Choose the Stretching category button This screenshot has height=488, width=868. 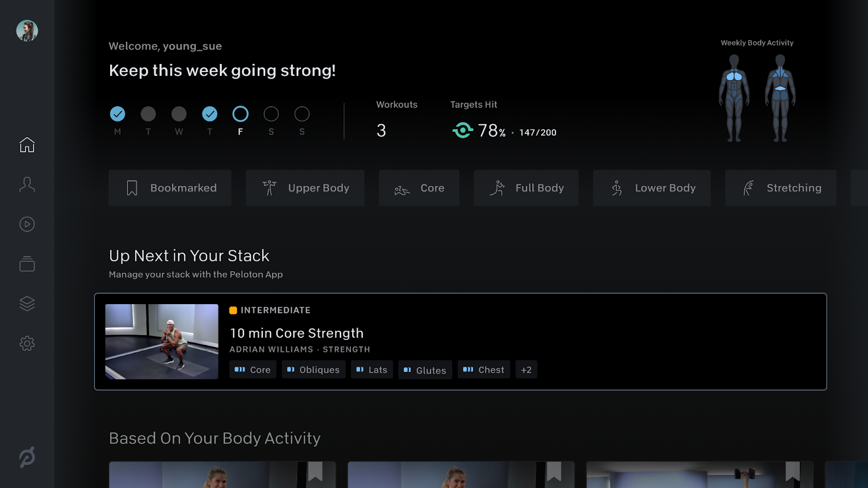click(781, 188)
